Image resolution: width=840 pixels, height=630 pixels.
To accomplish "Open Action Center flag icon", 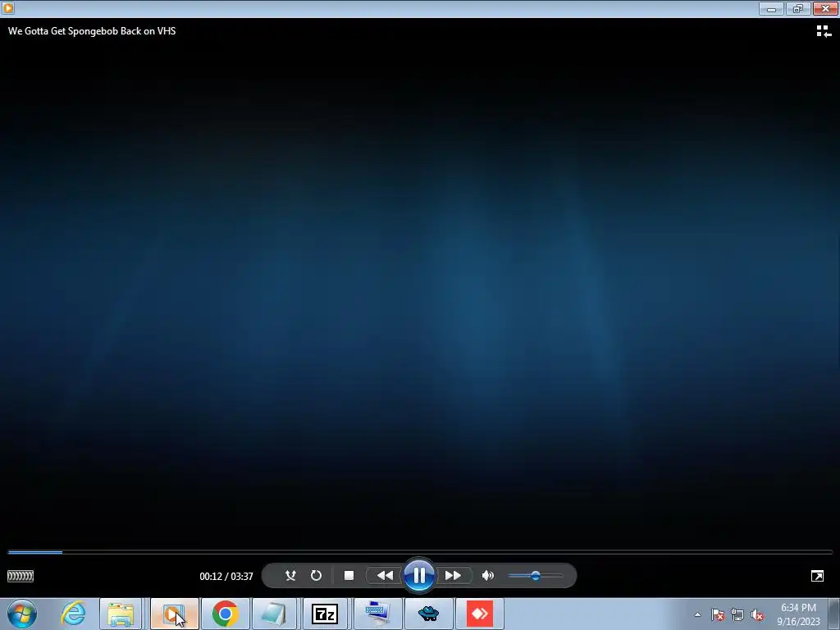I will 717,614.
